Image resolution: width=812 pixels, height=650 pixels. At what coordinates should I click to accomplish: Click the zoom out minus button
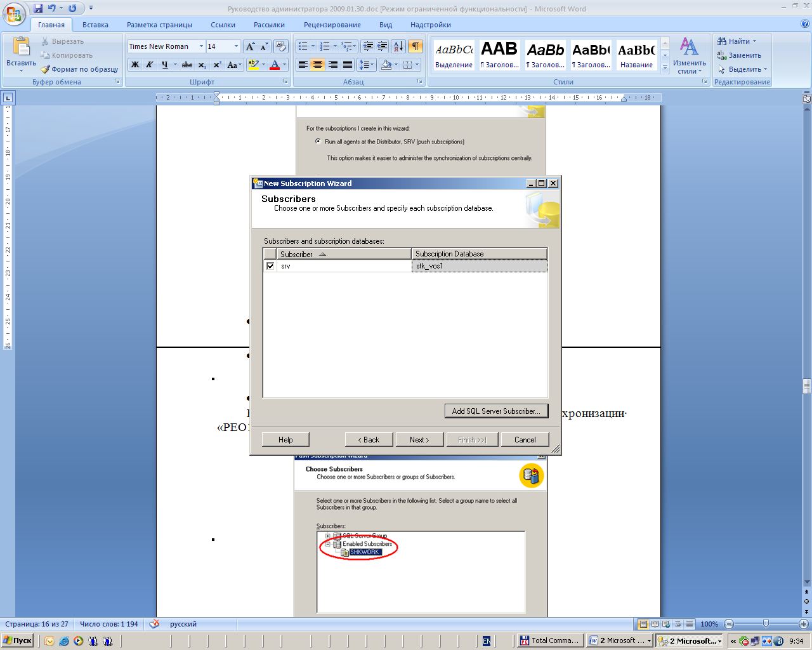[x=729, y=624]
